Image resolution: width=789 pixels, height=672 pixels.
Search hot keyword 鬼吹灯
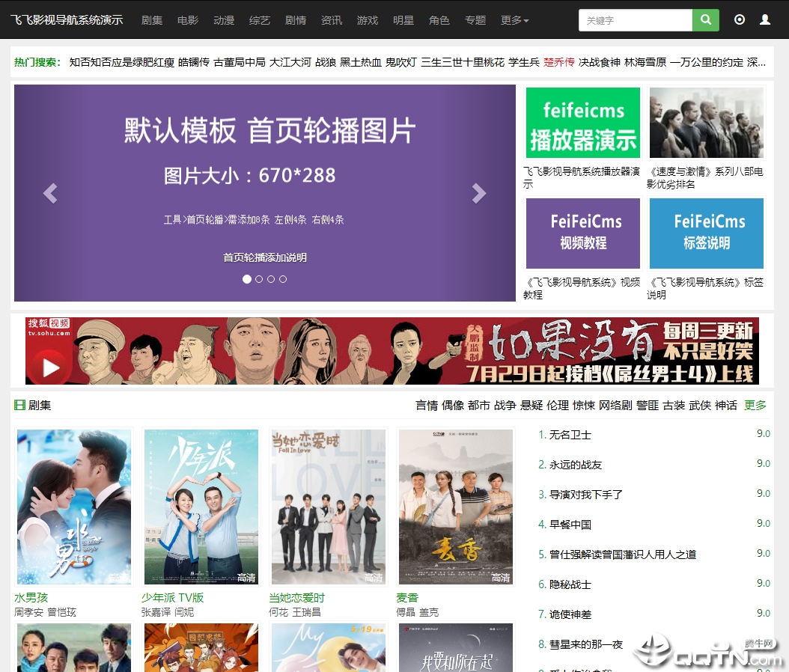(401, 62)
